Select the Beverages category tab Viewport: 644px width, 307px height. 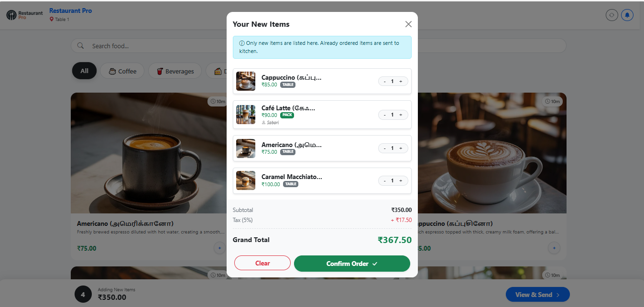tap(175, 71)
